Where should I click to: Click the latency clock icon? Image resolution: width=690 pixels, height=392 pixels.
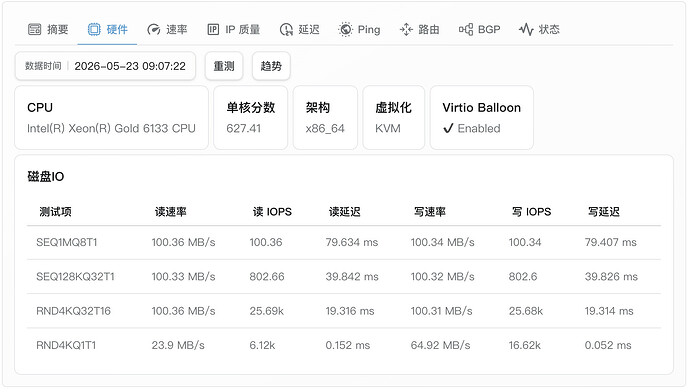pyautogui.click(x=286, y=29)
